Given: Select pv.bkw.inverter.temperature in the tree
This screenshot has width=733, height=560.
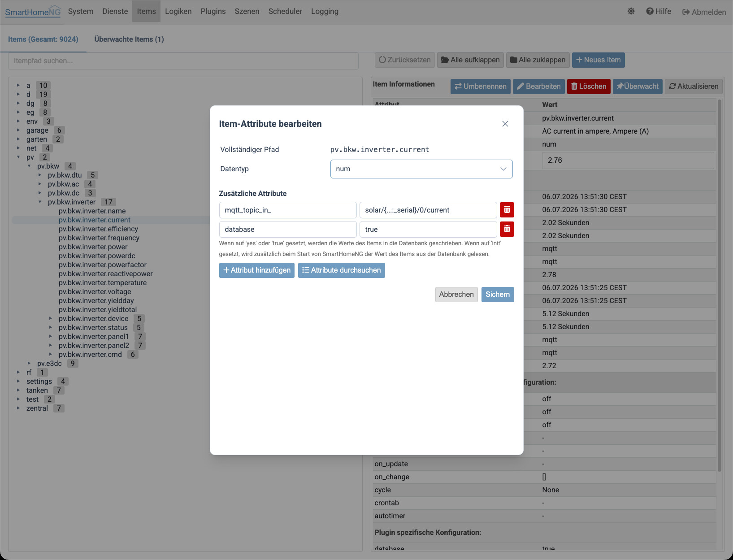Looking at the screenshot, I should click(102, 283).
